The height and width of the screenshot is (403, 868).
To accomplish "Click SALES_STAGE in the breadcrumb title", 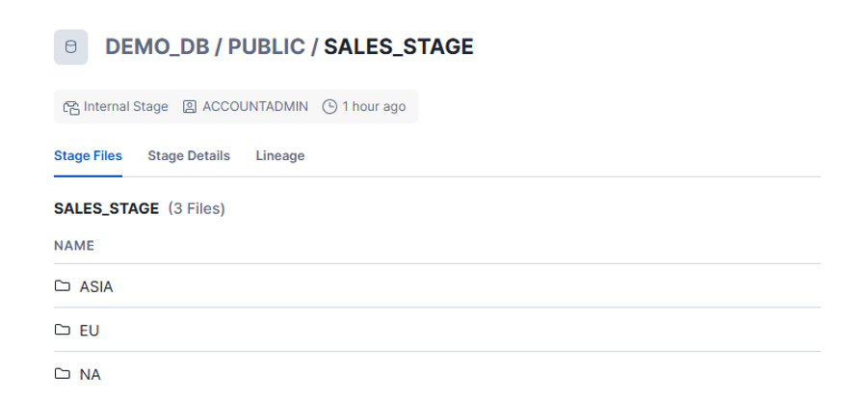I will click(x=399, y=47).
